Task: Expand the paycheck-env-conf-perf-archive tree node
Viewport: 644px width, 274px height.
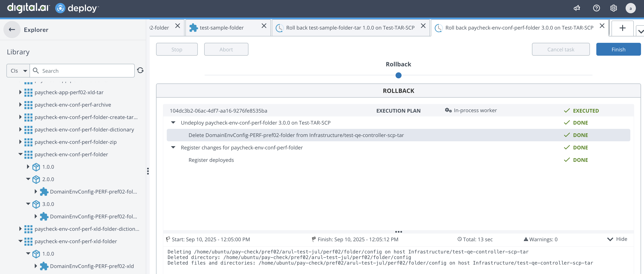Action: coord(20,105)
